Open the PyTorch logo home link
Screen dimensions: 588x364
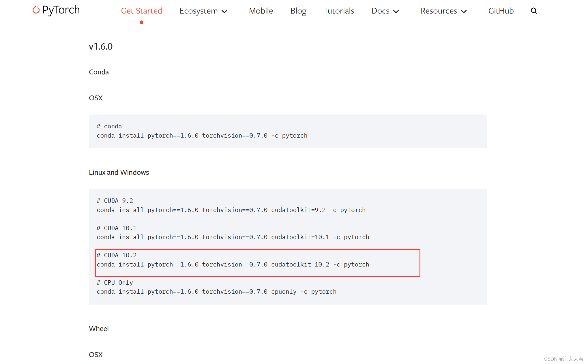tap(56, 10)
